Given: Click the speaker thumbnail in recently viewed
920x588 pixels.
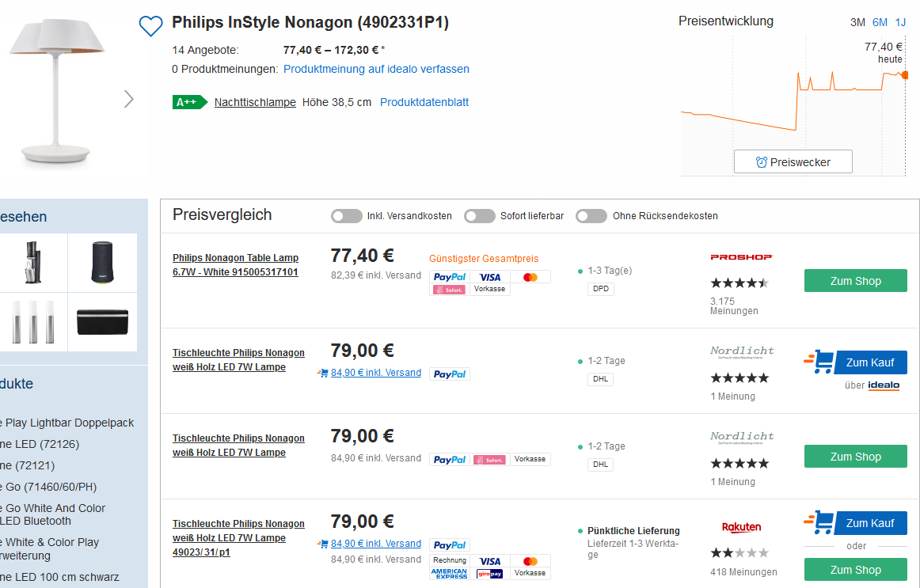Looking at the screenshot, I should (103, 263).
